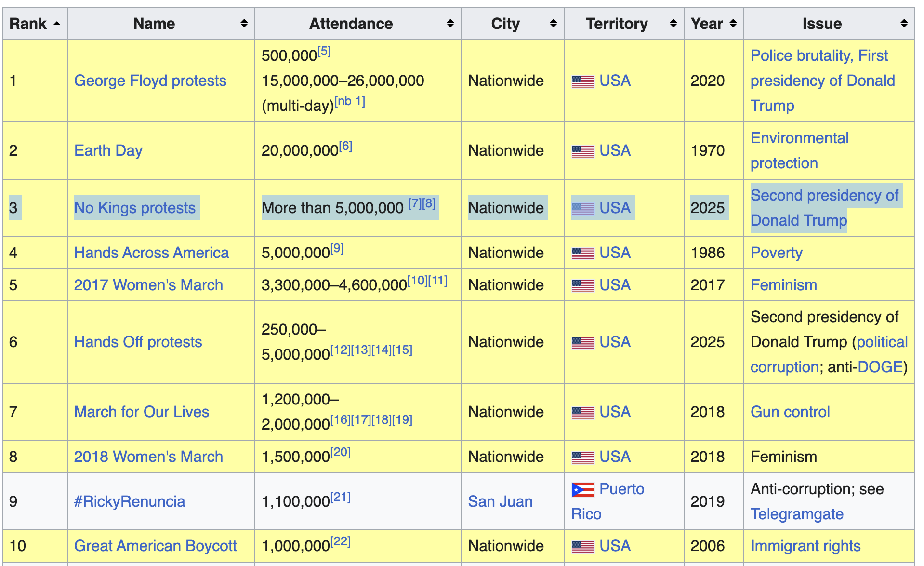924x566 pixels.
Task: Open the political corruption link
Action: (882, 342)
